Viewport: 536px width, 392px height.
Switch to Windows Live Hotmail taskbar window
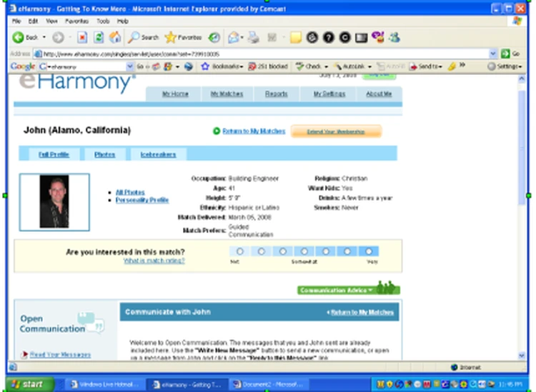pyautogui.click(x=104, y=384)
